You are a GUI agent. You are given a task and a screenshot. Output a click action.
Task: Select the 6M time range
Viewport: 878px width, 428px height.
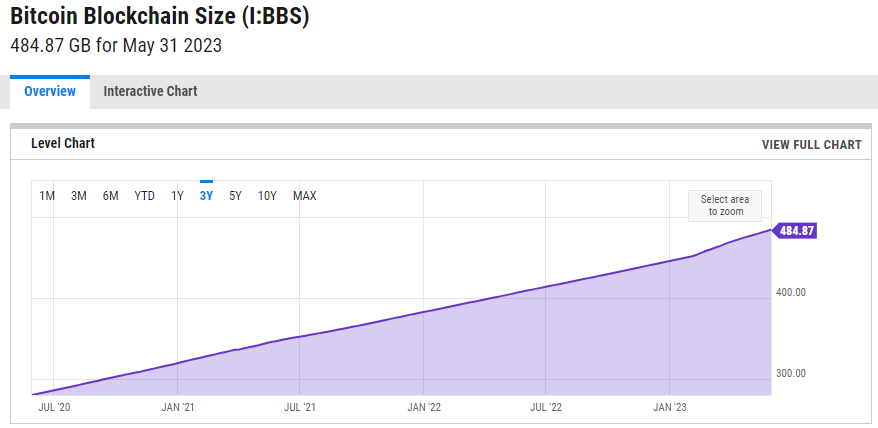pos(110,196)
